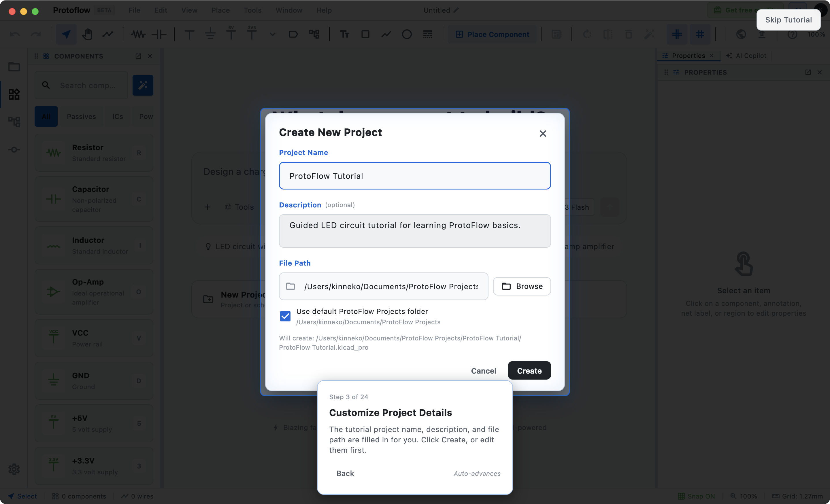830x504 pixels.
Task: Choose the rectangle shape tool
Action: tap(365, 34)
